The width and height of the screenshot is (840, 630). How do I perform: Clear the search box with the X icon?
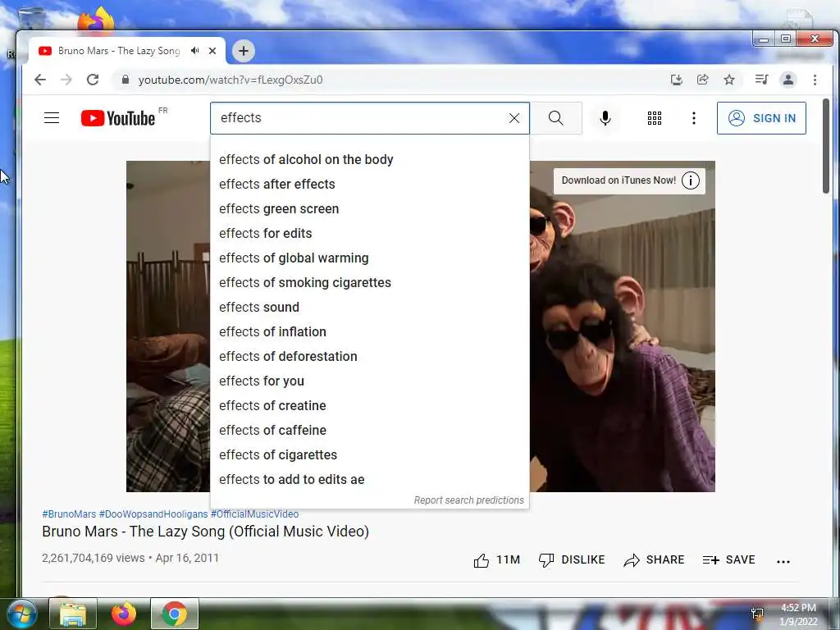click(x=514, y=118)
